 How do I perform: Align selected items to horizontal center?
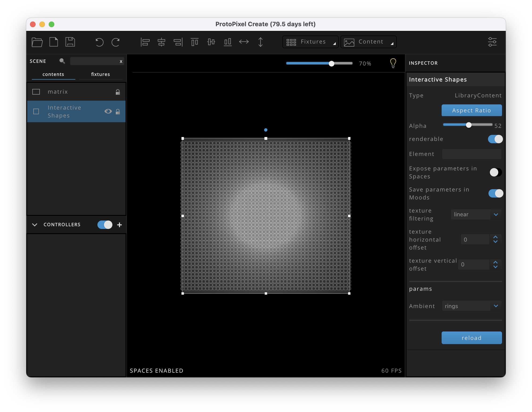[162, 42]
